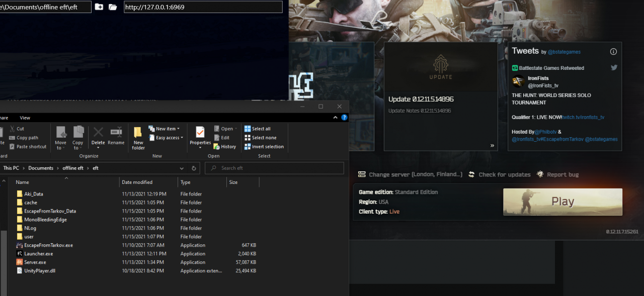Click the @bstategames link beside Tweets heading

click(563, 52)
